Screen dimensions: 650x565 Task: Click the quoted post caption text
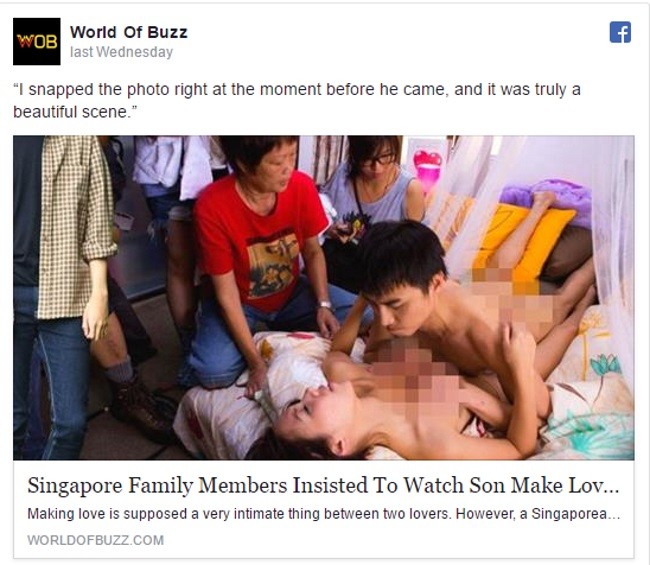297,100
